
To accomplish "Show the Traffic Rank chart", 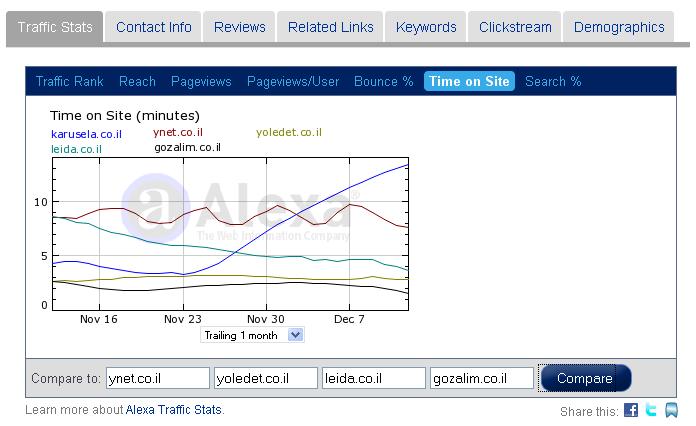I will click(x=70, y=81).
